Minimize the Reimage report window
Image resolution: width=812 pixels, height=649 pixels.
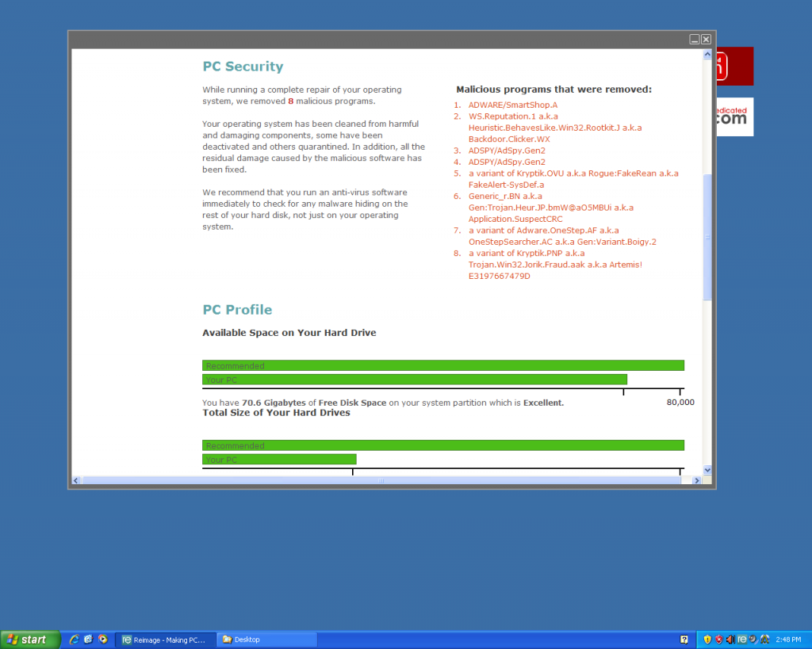(x=695, y=40)
